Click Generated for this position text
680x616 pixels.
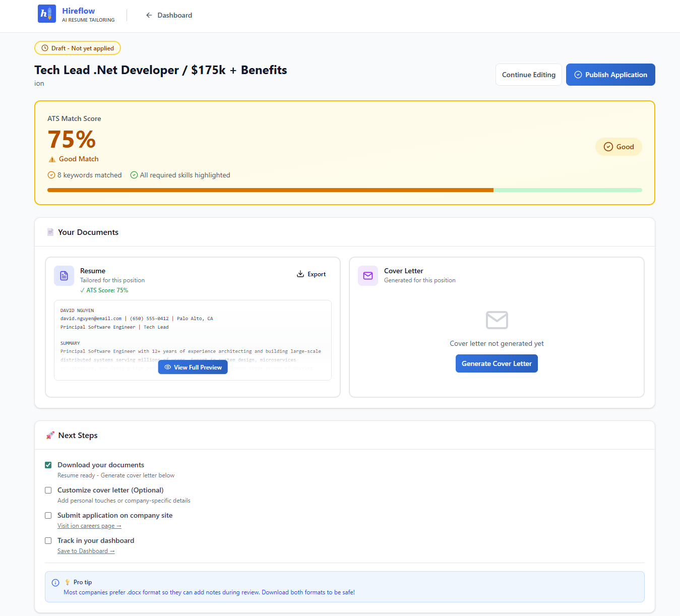420,280
